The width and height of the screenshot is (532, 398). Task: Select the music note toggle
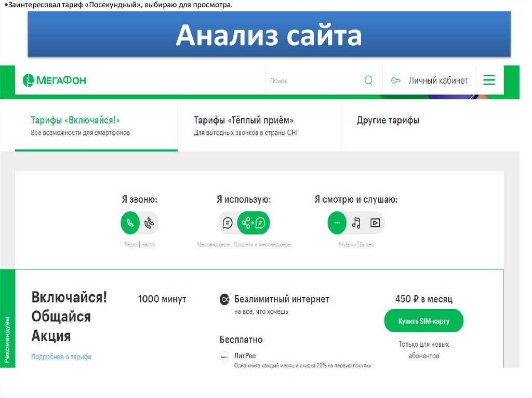click(356, 223)
